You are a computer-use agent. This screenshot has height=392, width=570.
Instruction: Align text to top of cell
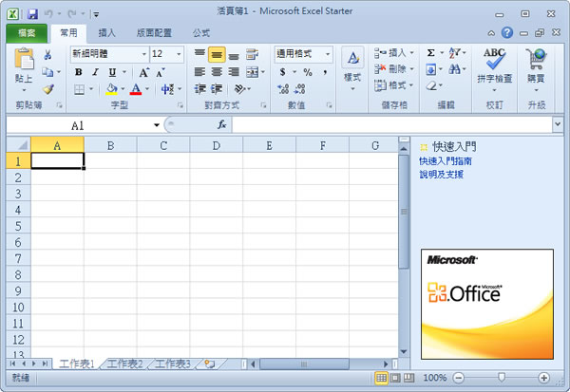click(199, 54)
